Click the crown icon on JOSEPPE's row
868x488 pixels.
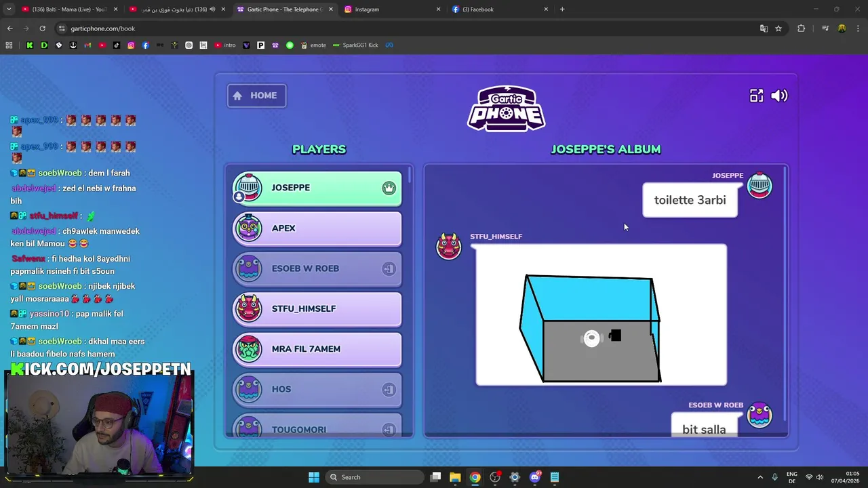389,188
